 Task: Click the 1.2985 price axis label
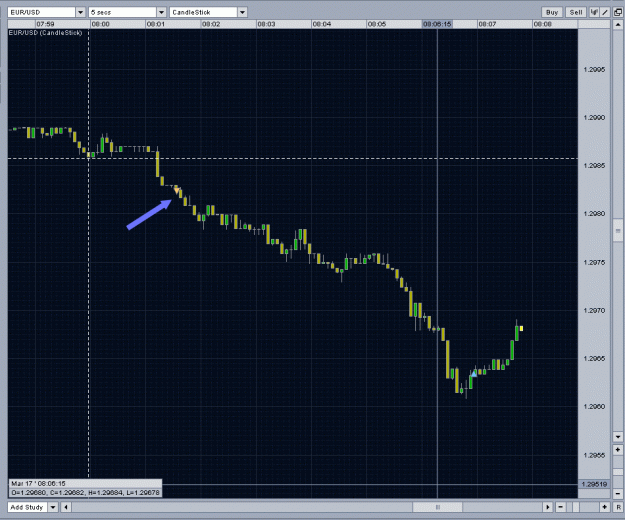pyautogui.click(x=594, y=166)
